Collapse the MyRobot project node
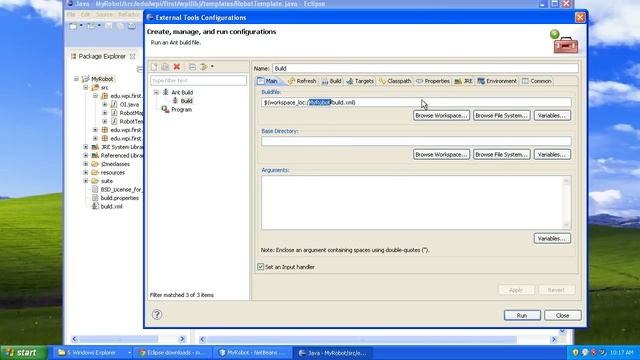The image size is (640, 360). (x=76, y=79)
